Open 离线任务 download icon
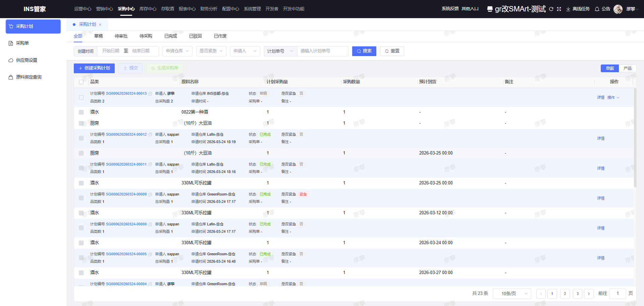 pos(568,9)
